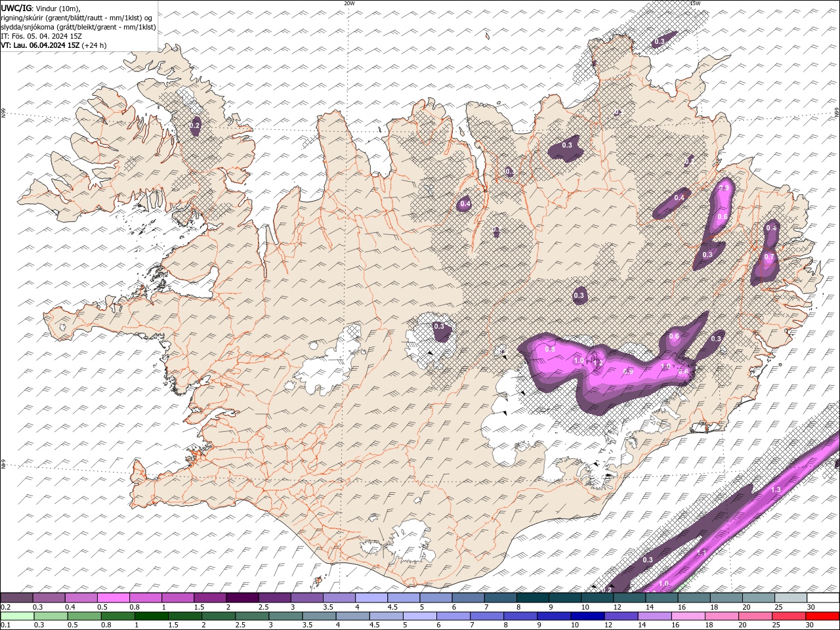
Task: Pick darkest green 1 swatch in rain legend
Action: pos(151,616)
